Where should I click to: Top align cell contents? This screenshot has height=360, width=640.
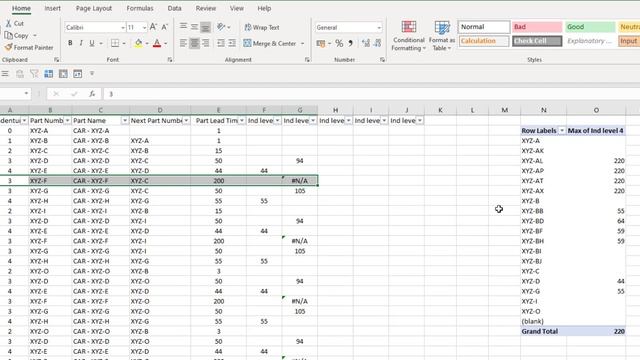(183, 27)
